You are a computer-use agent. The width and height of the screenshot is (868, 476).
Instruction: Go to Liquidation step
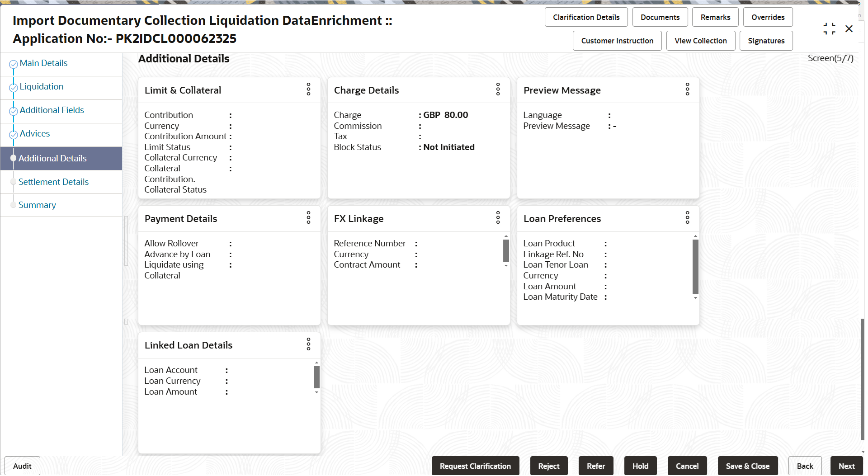(x=42, y=87)
